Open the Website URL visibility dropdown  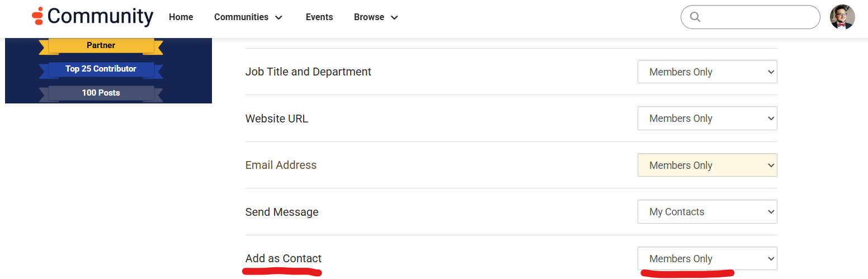tap(707, 119)
